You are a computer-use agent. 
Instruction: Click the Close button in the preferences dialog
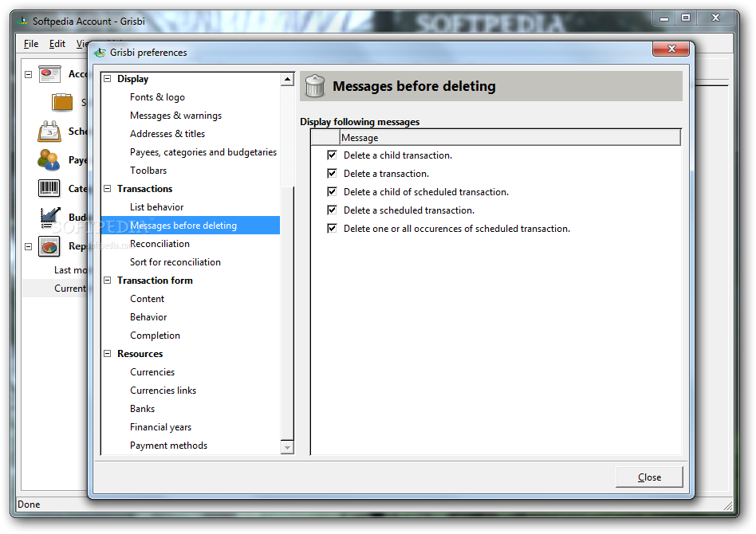649,477
